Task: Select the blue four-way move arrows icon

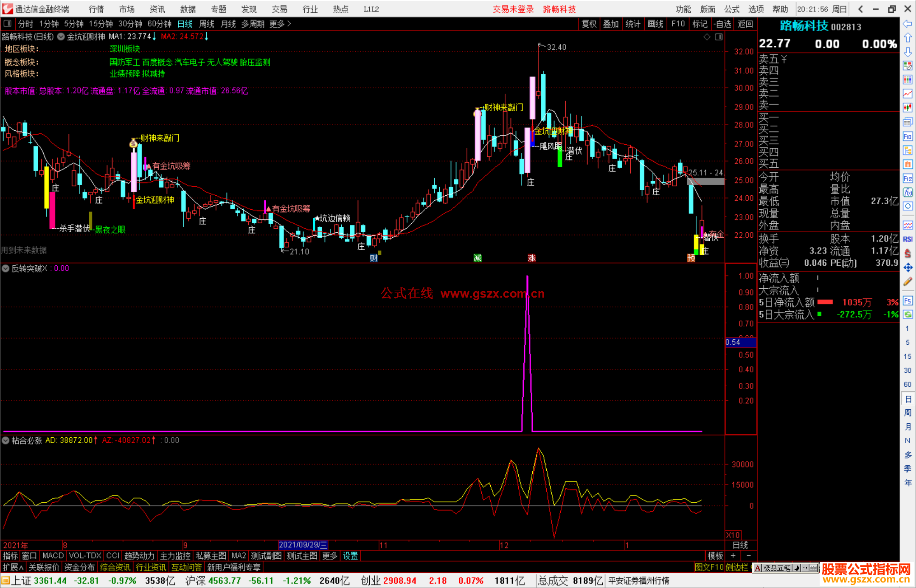Action: click(x=908, y=267)
